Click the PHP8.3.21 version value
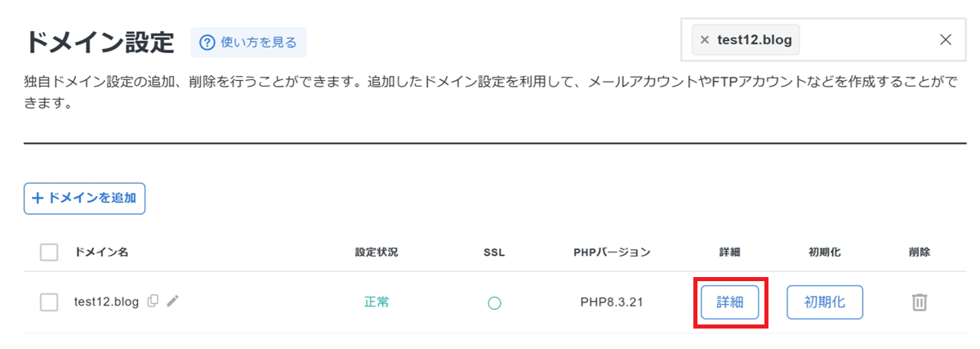The image size is (980, 349). [x=612, y=302]
